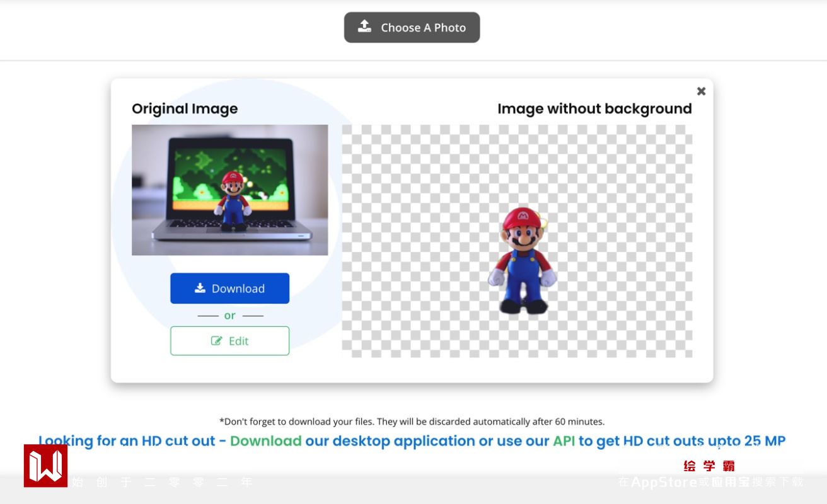The image size is (827, 504).
Task: Click the download arrow icon on blue button
Action: (x=200, y=288)
